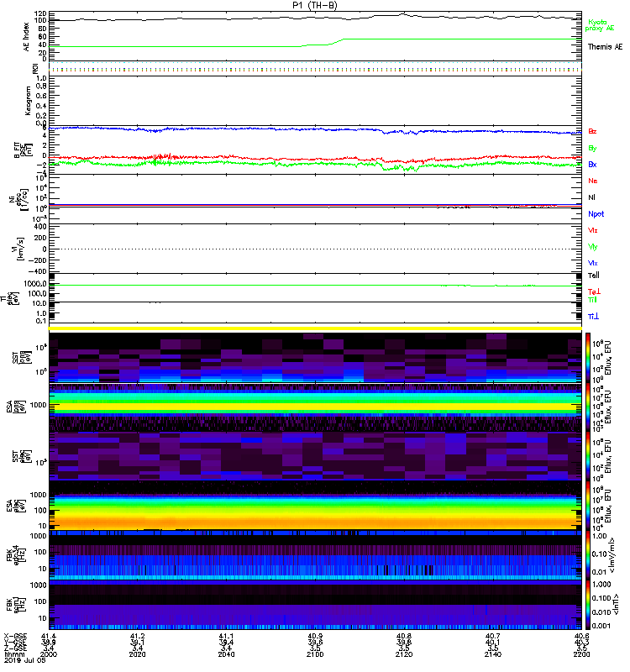Click the blue Bx legend label
Screen dimensions: 630x672
(x=592, y=164)
